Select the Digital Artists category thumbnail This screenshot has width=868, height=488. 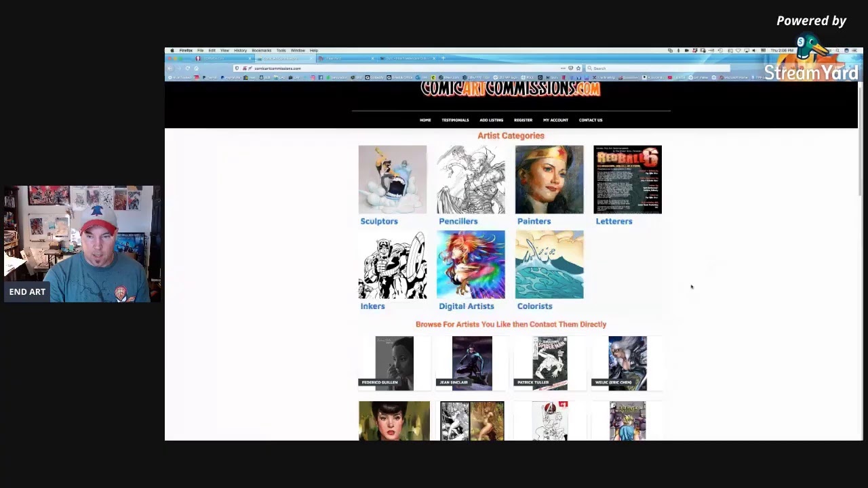tap(471, 264)
